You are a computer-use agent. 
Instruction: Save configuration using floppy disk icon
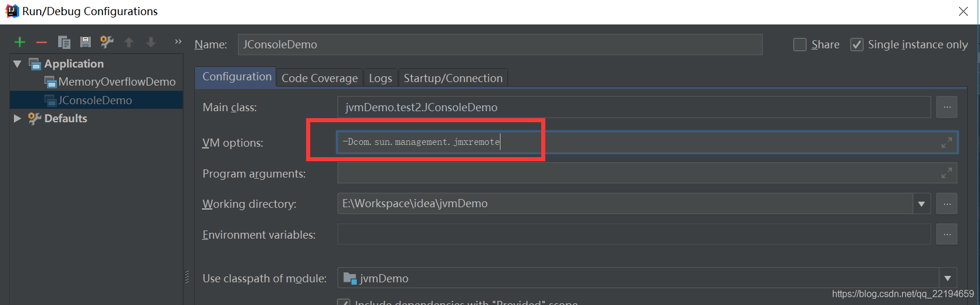pos(86,42)
